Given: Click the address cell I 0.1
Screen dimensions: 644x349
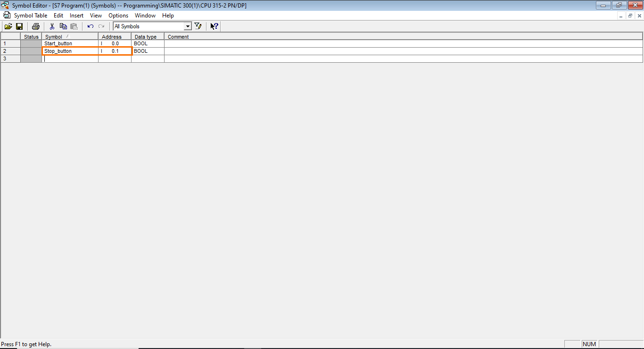Looking at the screenshot, I should point(115,51).
